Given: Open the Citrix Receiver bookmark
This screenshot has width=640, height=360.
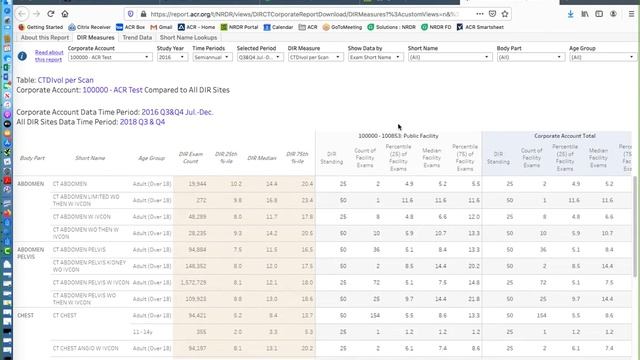Looking at the screenshot, I should click(x=89, y=27).
